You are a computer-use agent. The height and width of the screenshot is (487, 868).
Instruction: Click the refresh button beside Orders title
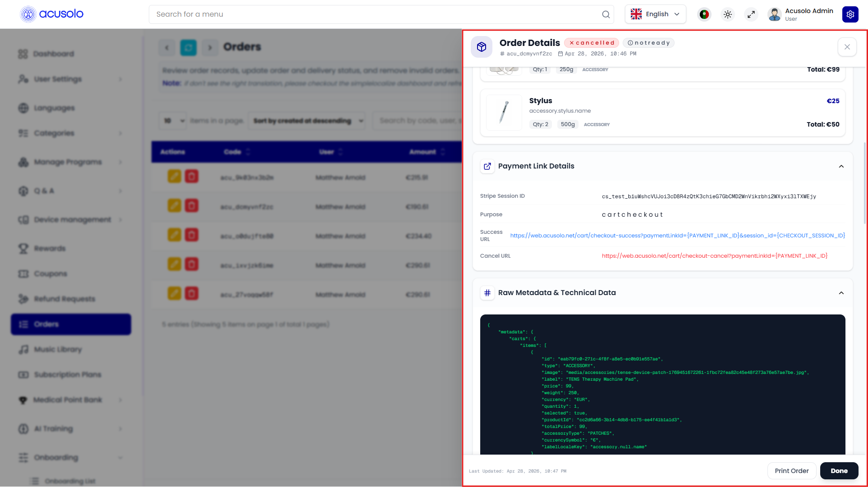[x=188, y=47]
